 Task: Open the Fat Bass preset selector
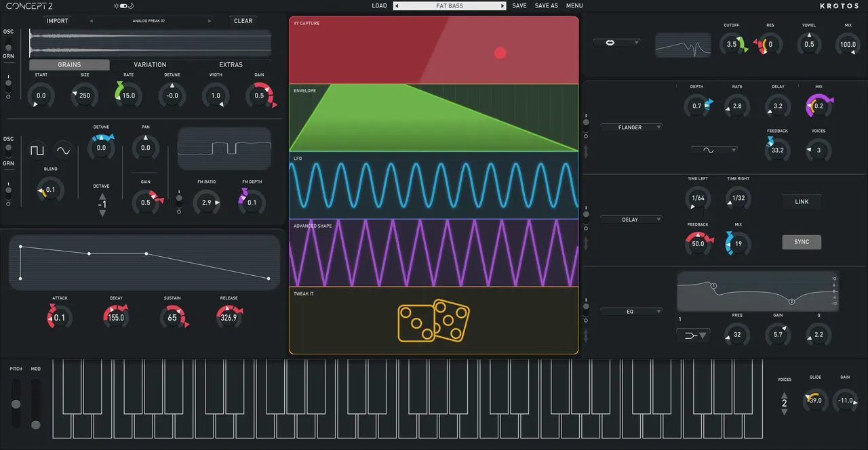[x=450, y=6]
